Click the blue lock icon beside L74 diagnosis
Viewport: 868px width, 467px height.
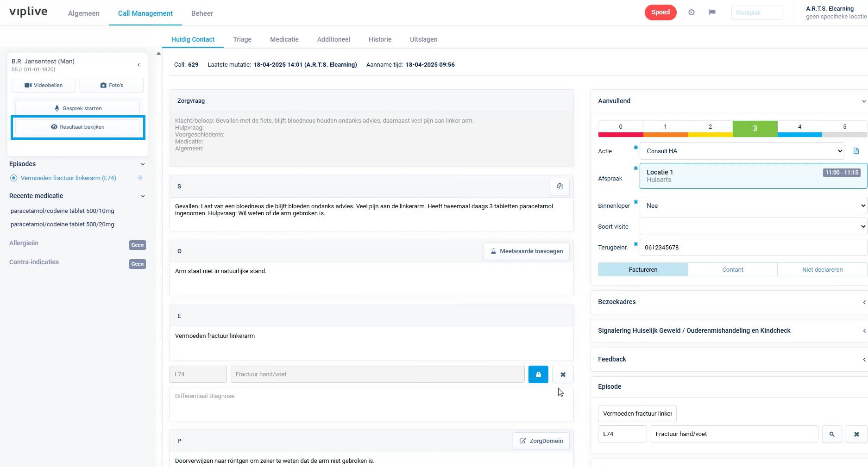(x=538, y=374)
